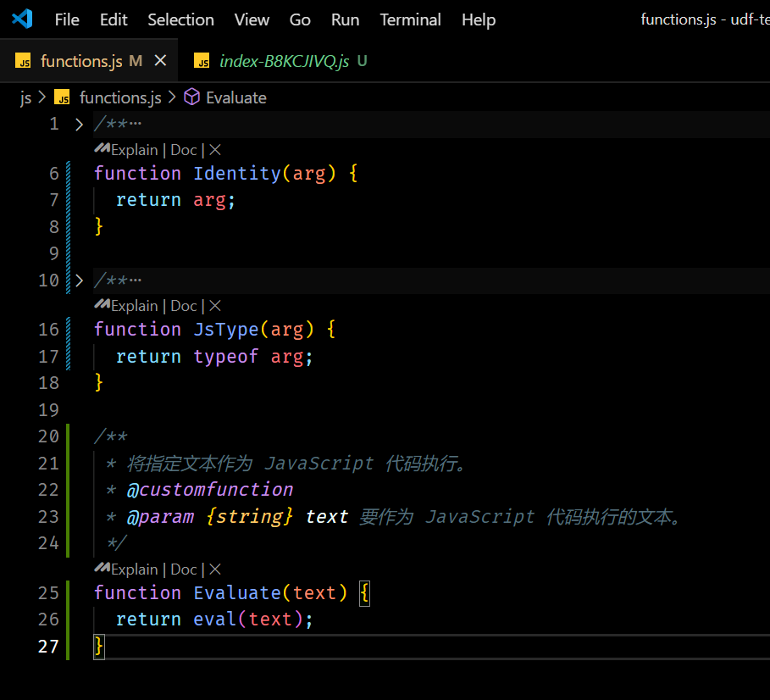
Task: Dismiss code lens above JsType function
Action: click(x=215, y=306)
